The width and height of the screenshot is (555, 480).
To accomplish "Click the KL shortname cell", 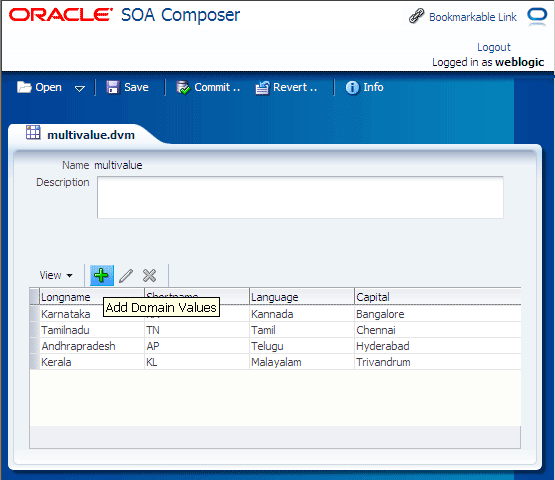I will (x=197, y=362).
